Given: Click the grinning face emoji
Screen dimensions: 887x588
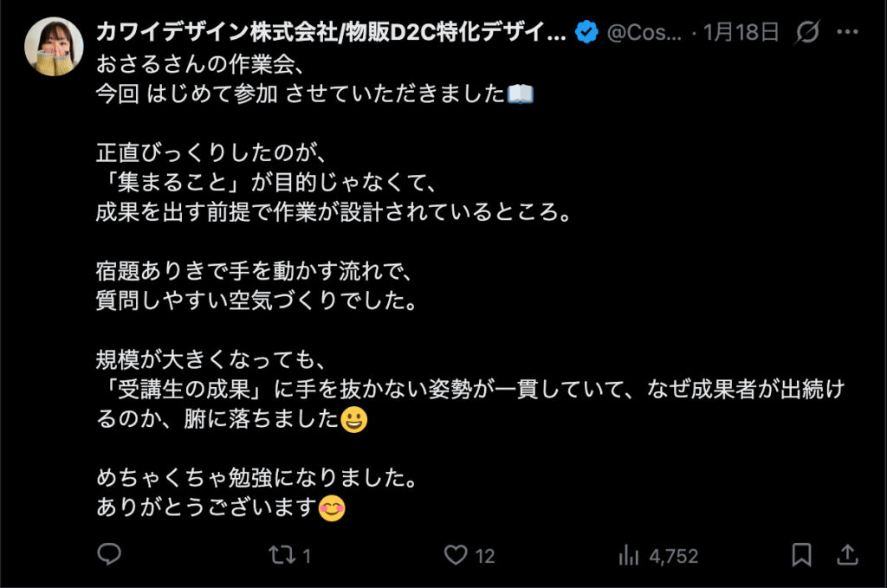Looking at the screenshot, I should 354,420.
